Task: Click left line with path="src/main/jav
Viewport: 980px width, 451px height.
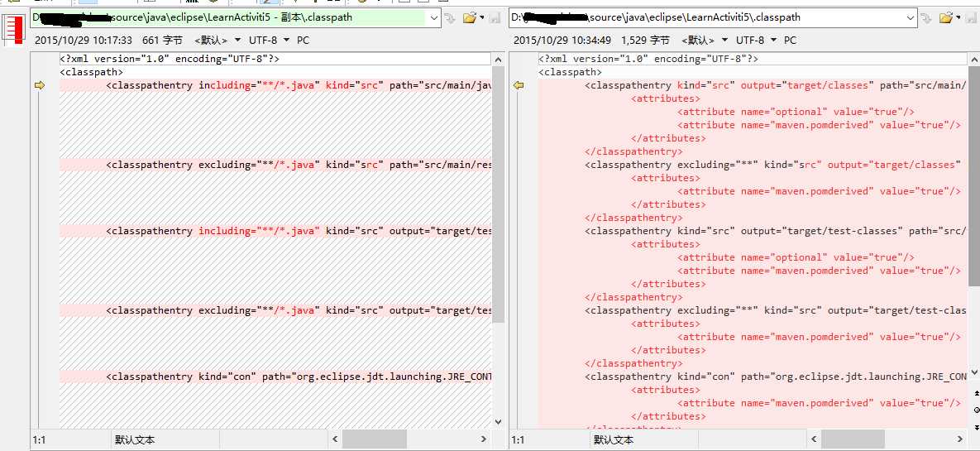Action: tap(275, 85)
